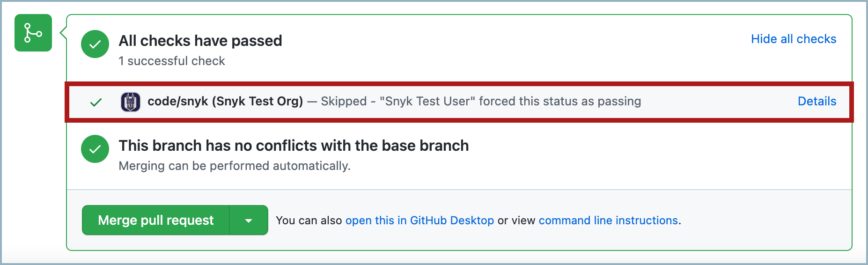Click the merge status speech bubble pointer
The width and height of the screenshot is (868, 265).
pyautogui.click(x=63, y=33)
